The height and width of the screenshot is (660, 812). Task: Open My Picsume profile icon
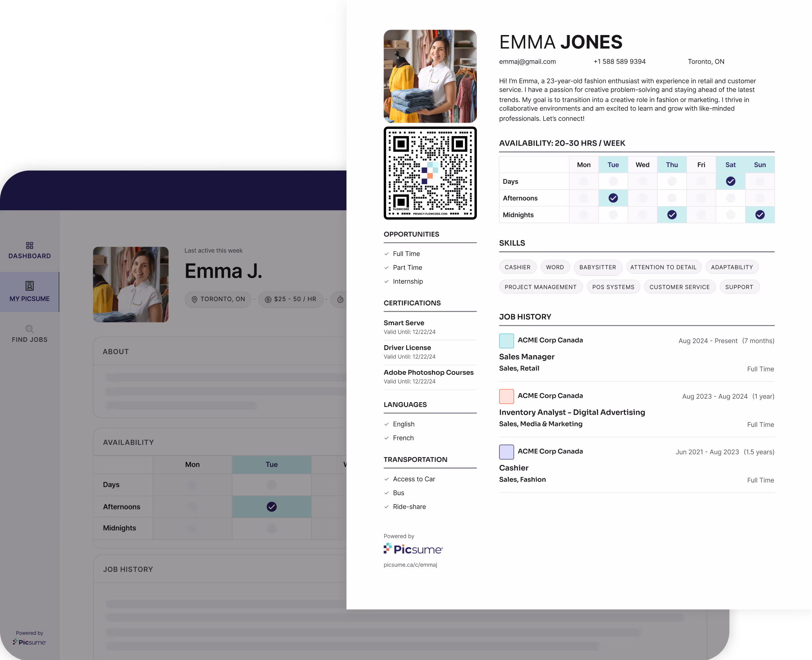pyautogui.click(x=30, y=286)
